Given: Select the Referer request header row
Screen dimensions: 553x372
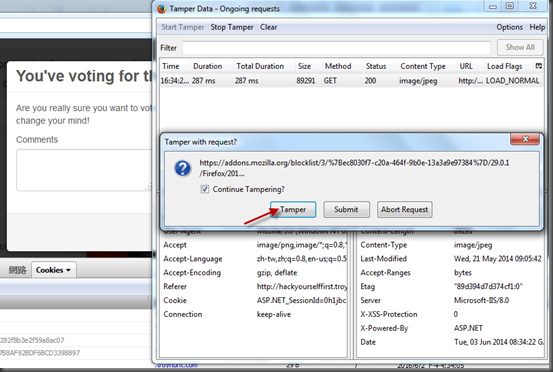Looking at the screenshot, I should 253,287.
